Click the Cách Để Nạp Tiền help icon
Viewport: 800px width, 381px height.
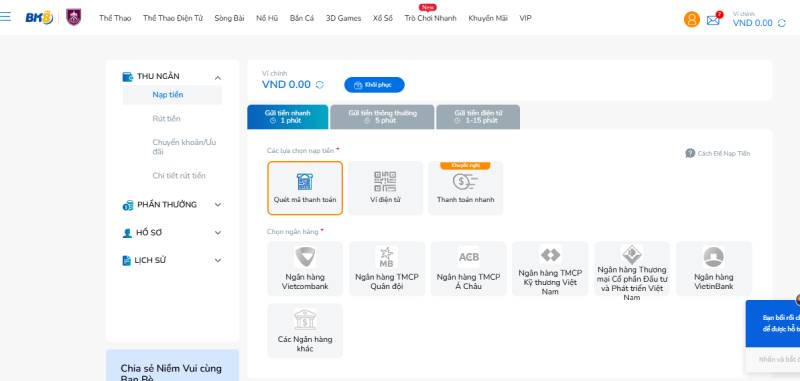[x=690, y=153]
